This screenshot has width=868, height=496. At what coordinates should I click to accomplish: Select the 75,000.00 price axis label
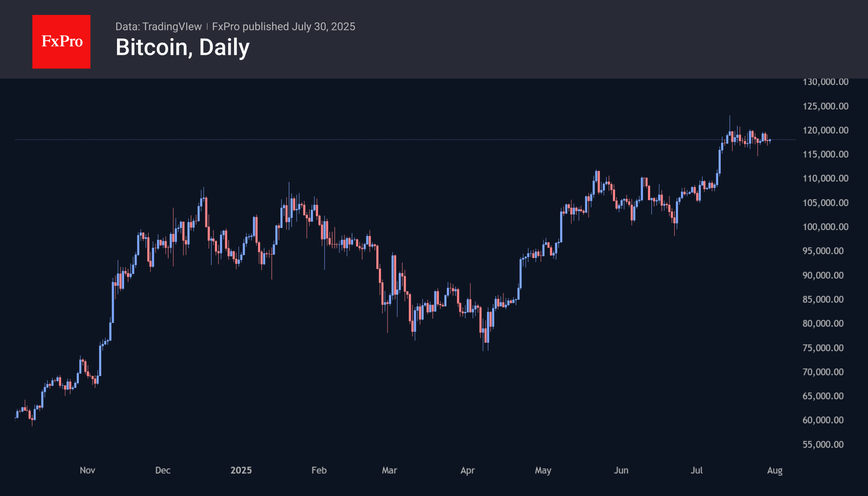coord(823,348)
